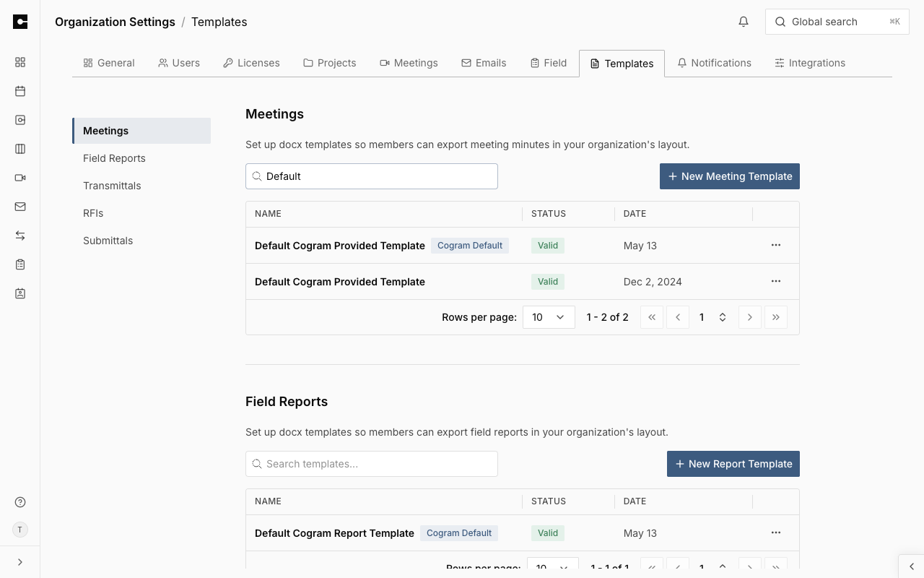The width and height of the screenshot is (924, 578).
Task: Expand the left sidebar with the chevron
Action: pos(20,562)
